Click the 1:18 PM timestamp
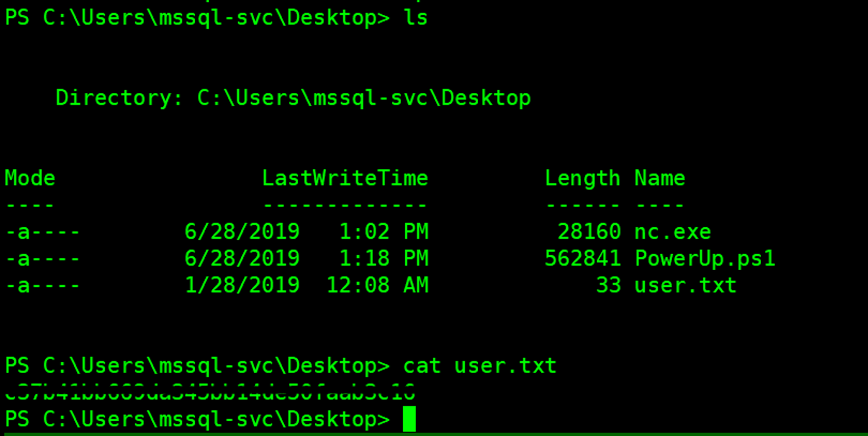The image size is (868, 436). coord(384,259)
